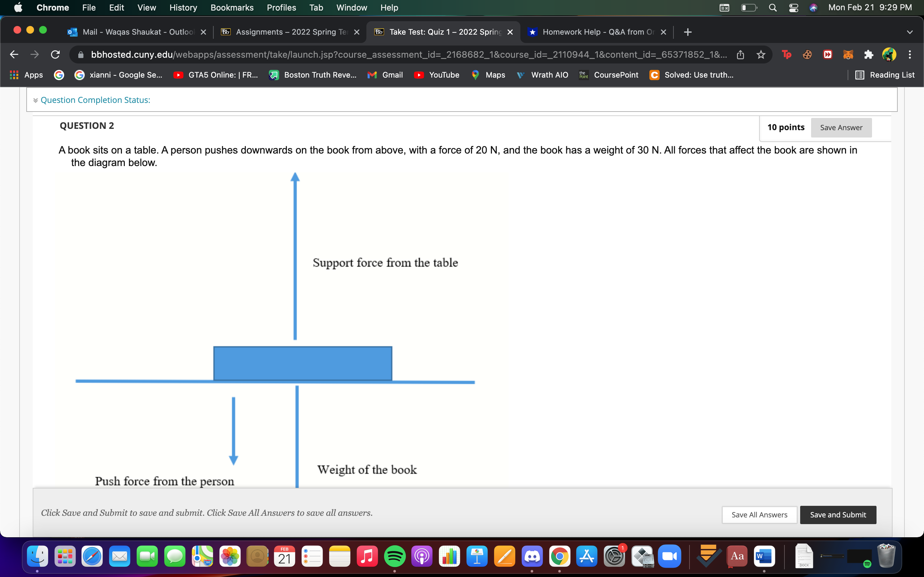The width and height of the screenshot is (924, 577).
Task: Click Save Answer for Question 2
Action: click(841, 128)
